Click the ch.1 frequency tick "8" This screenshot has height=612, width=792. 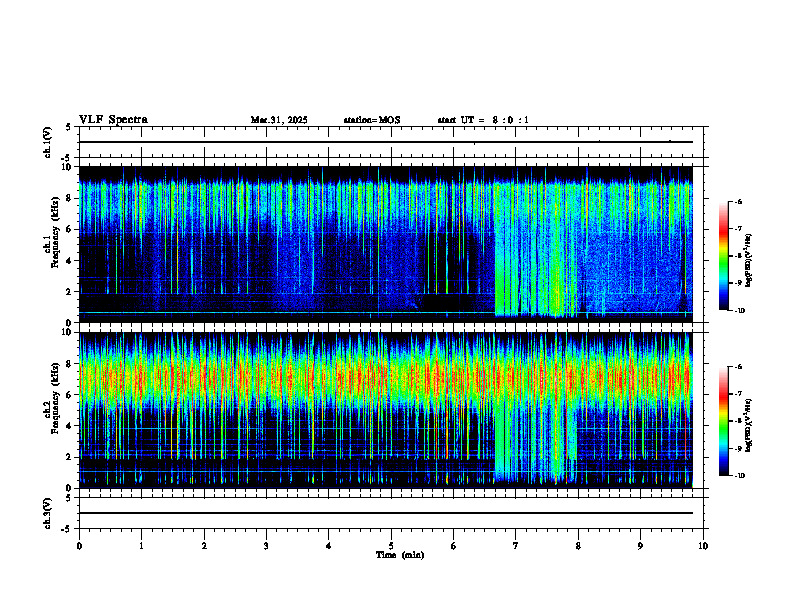(69, 198)
